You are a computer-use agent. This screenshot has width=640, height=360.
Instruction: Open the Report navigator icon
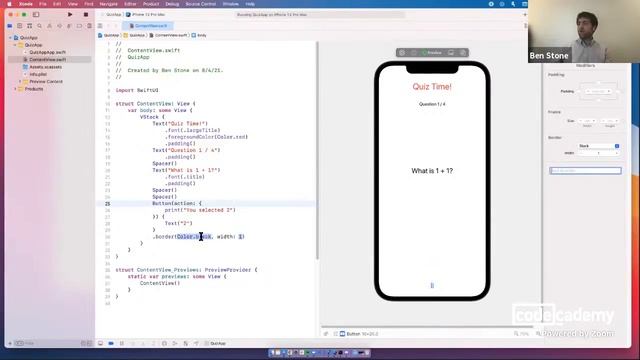[x=89, y=26]
